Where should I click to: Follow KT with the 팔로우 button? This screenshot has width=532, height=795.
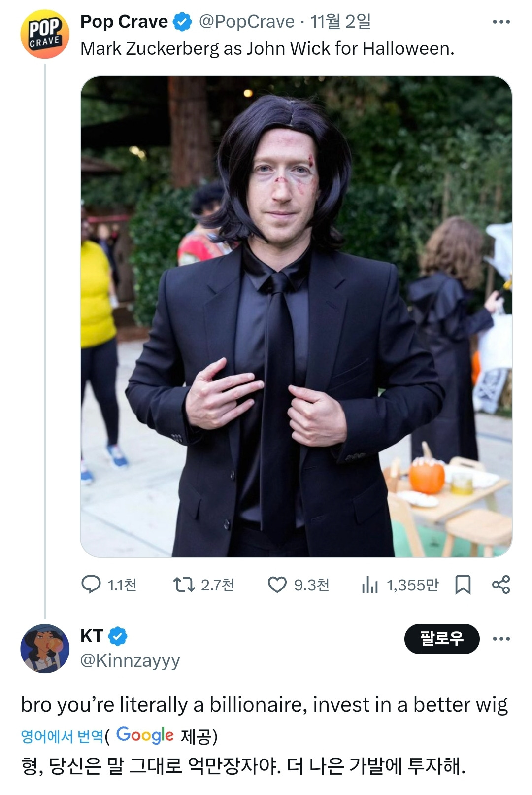(441, 639)
